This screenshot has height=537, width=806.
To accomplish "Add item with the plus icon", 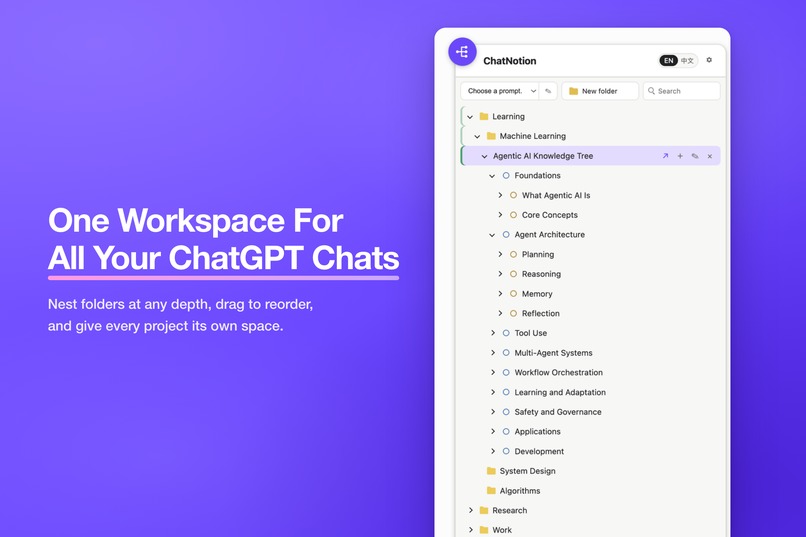I will click(680, 156).
